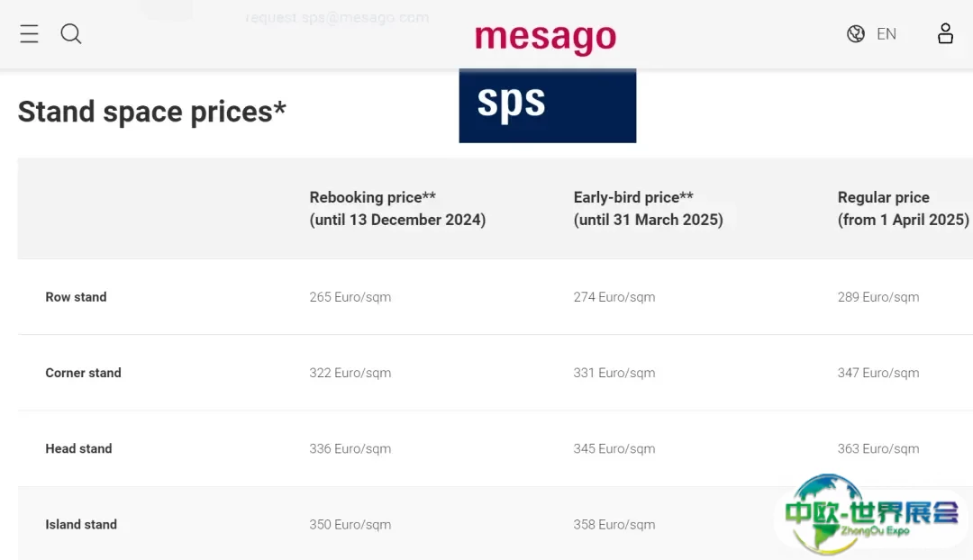The image size is (973, 560).
Task: Open the hamburger menu
Action: (30, 34)
